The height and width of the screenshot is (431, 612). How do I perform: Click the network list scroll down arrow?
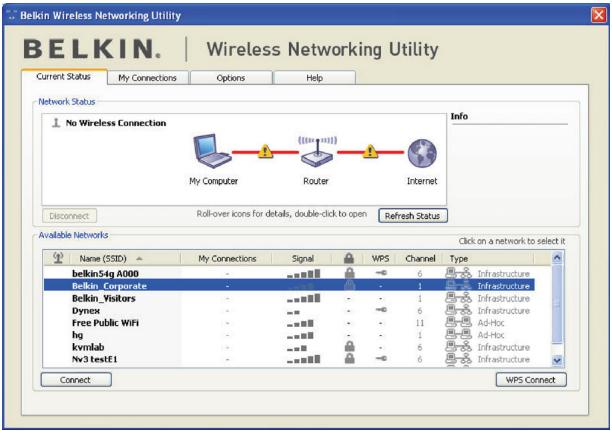pos(557,361)
